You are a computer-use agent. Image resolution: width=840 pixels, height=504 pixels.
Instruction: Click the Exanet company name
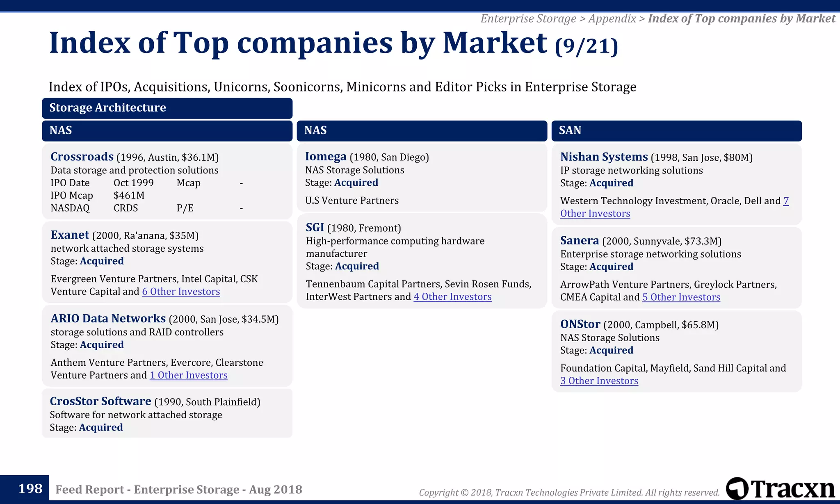[70, 235]
